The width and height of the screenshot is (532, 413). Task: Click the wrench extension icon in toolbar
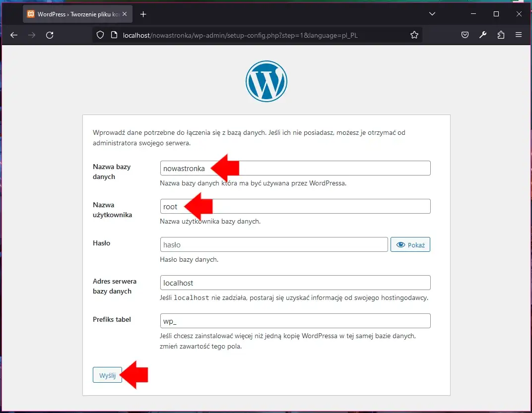(483, 35)
